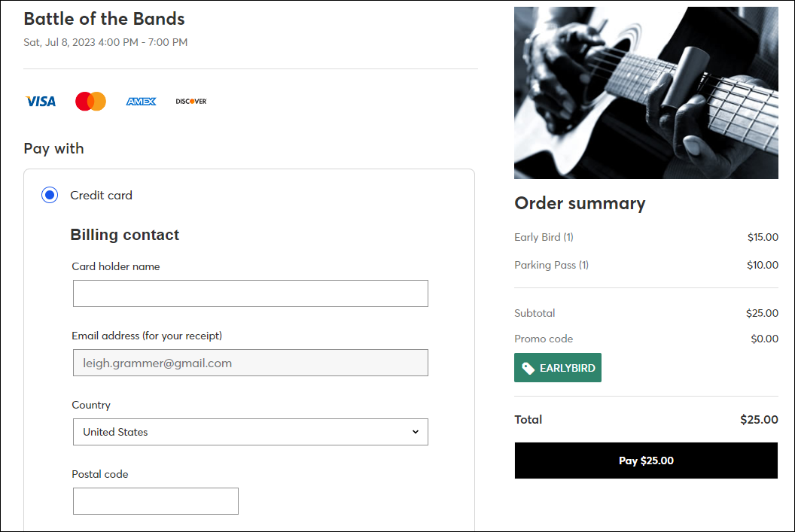This screenshot has height=532, width=795.
Task: Click the Order summary heading
Action: coord(580,203)
